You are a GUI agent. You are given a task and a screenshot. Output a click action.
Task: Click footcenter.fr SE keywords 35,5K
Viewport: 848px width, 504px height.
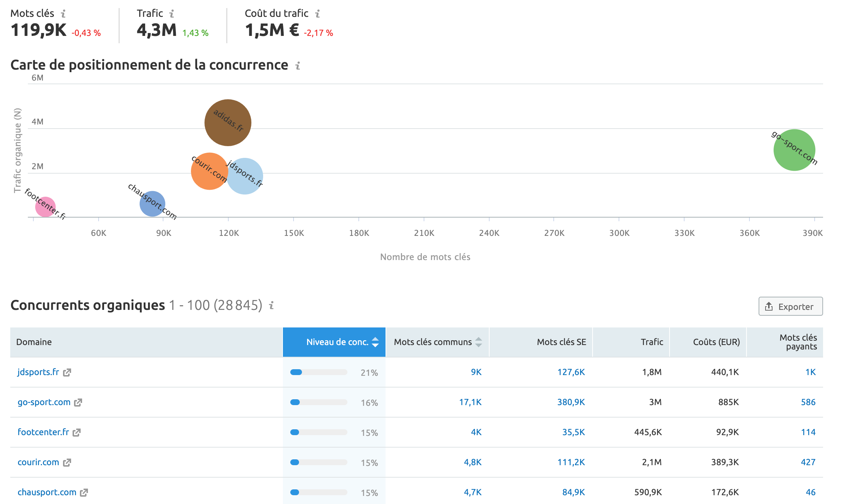tap(574, 432)
